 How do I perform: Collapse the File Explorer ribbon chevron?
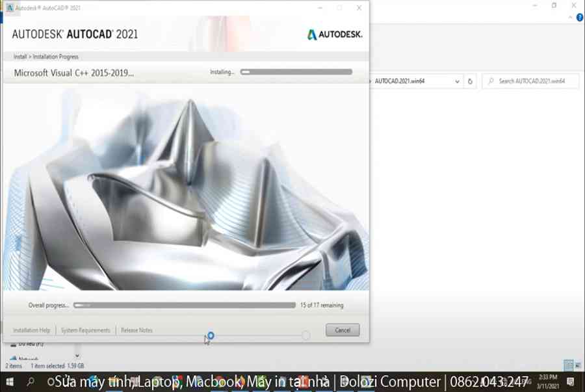tap(571, 18)
